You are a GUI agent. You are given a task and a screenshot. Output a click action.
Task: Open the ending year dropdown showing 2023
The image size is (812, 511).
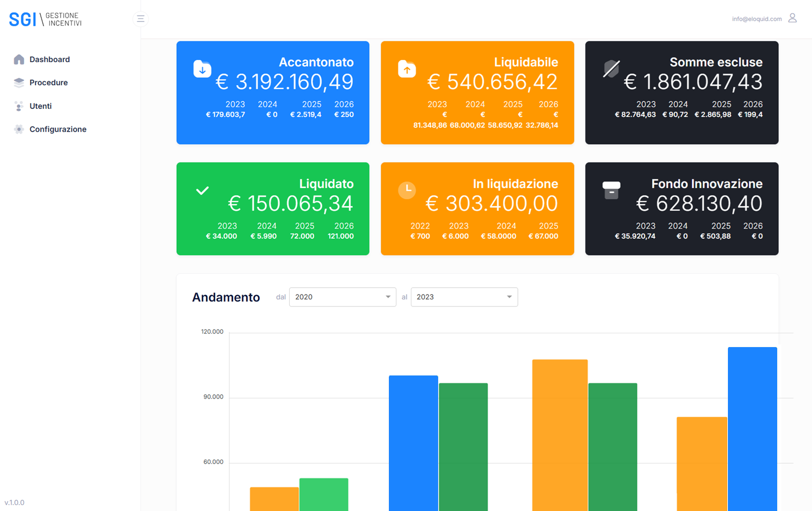464,297
